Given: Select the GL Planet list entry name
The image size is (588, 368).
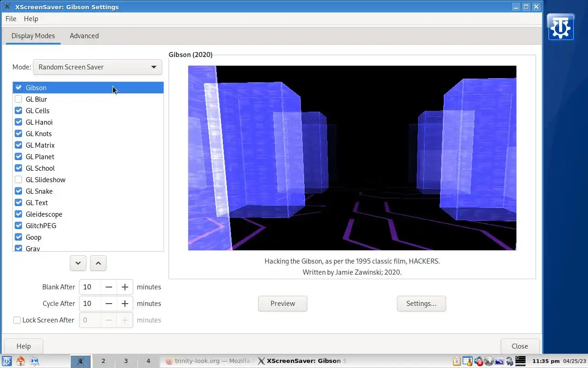Looking at the screenshot, I should (x=40, y=156).
